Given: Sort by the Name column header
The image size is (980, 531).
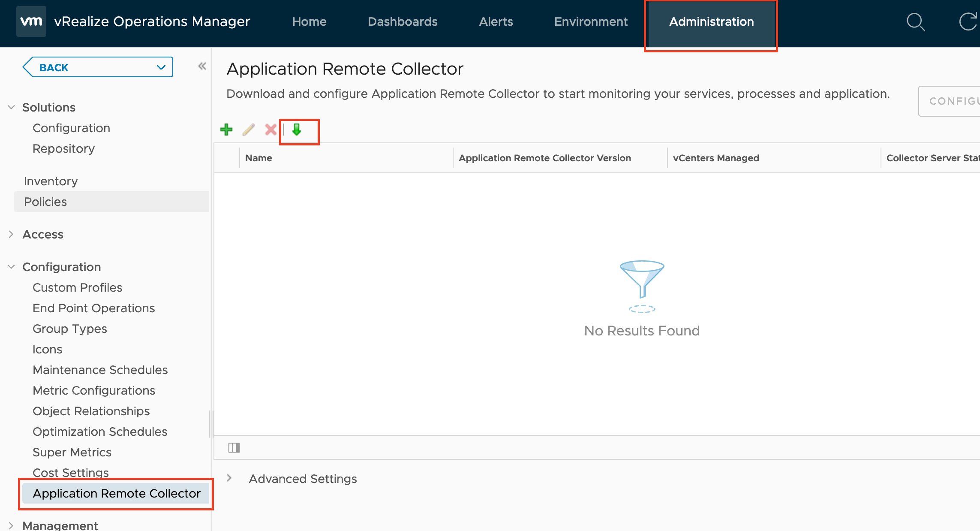Looking at the screenshot, I should [x=259, y=158].
